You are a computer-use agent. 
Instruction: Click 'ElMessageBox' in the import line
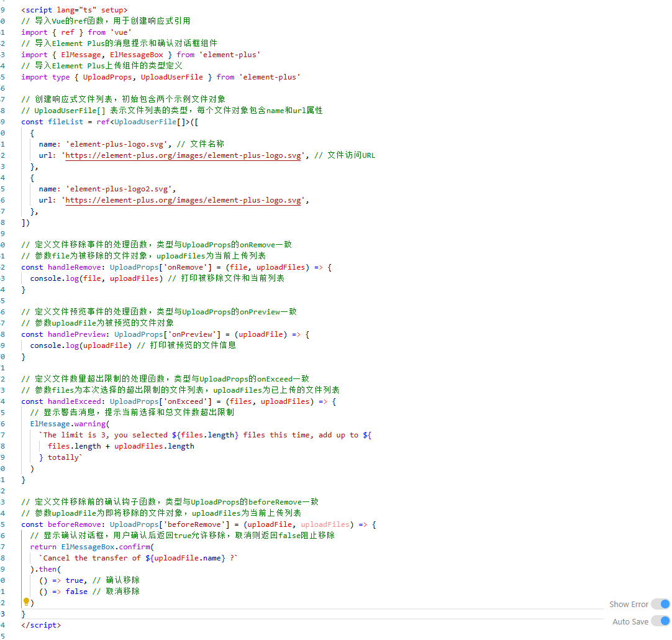click(x=136, y=55)
